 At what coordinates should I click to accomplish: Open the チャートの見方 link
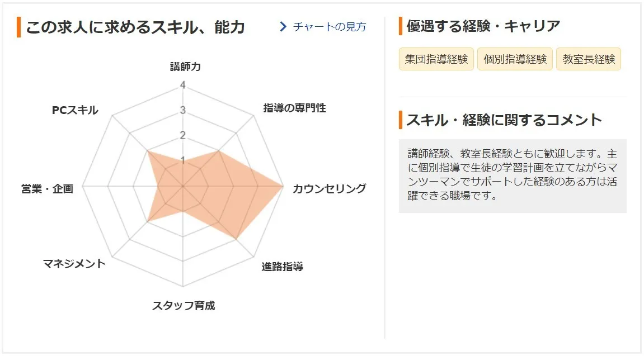[x=329, y=27]
